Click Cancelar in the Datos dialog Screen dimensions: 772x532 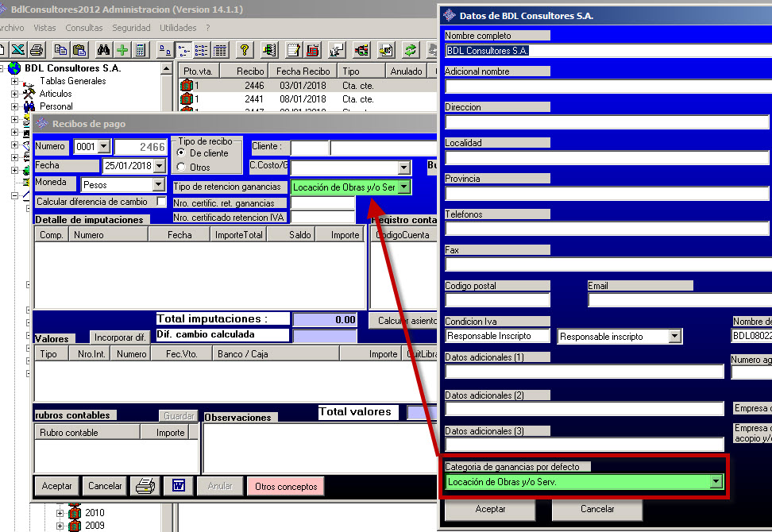coord(596,509)
